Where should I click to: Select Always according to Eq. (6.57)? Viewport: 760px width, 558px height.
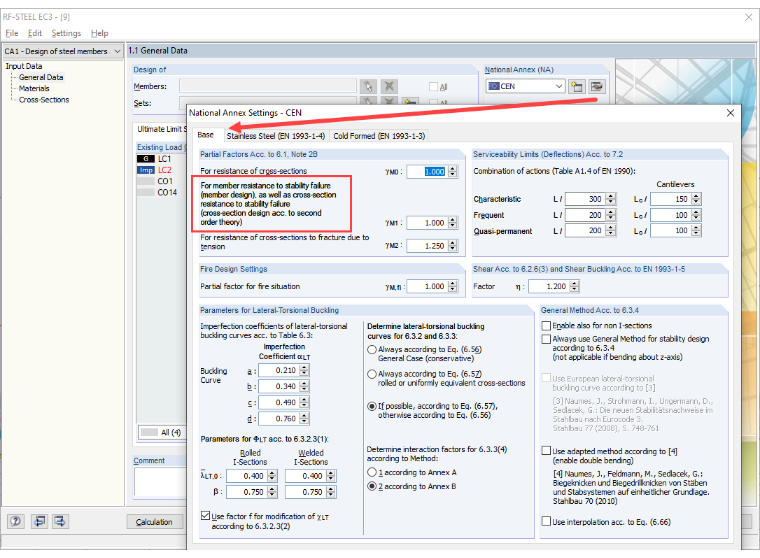pyautogui.click(x=372, y=374)
